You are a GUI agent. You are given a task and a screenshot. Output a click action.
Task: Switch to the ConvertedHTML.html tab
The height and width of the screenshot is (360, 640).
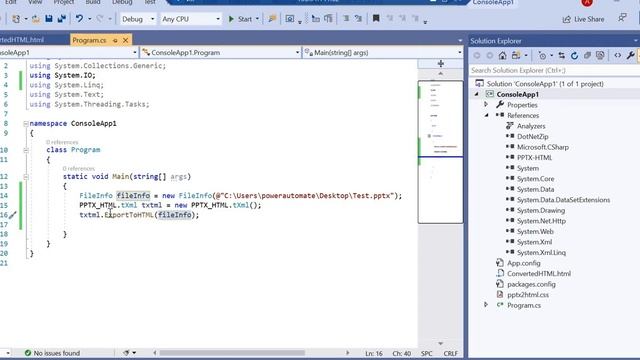pyautogui.click(x=22, y=40)
